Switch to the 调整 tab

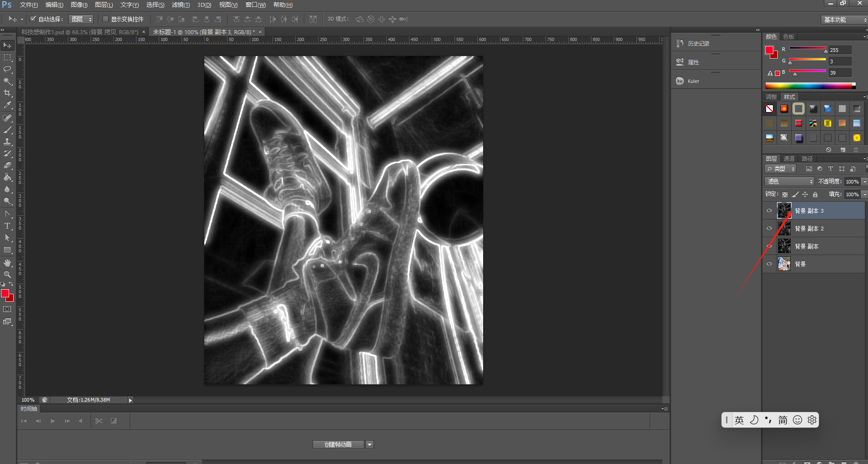pyautogui.click(x=771, y=97)
